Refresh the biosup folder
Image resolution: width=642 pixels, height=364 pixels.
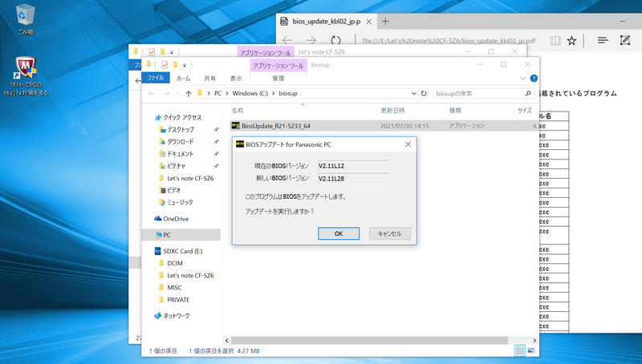tap(424, 93)
